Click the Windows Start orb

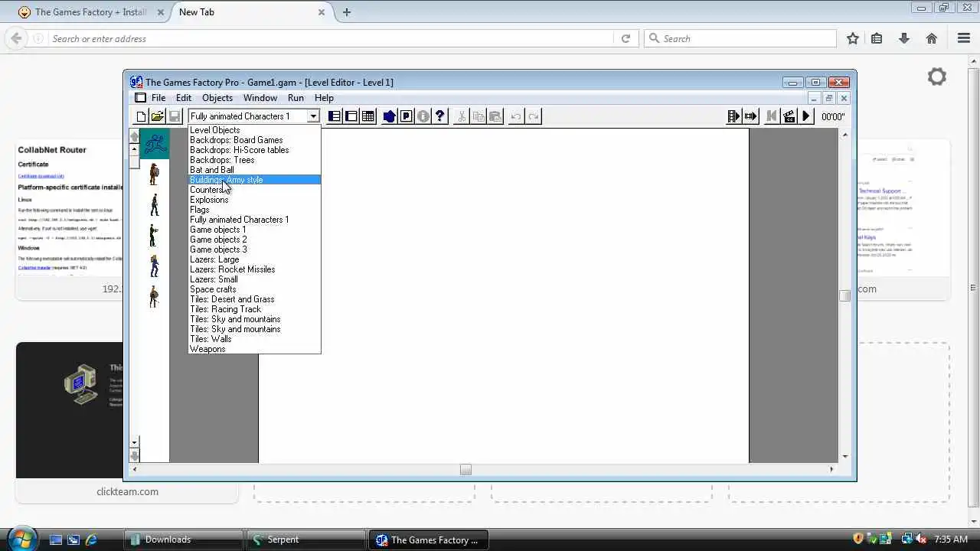pos(21,538)
